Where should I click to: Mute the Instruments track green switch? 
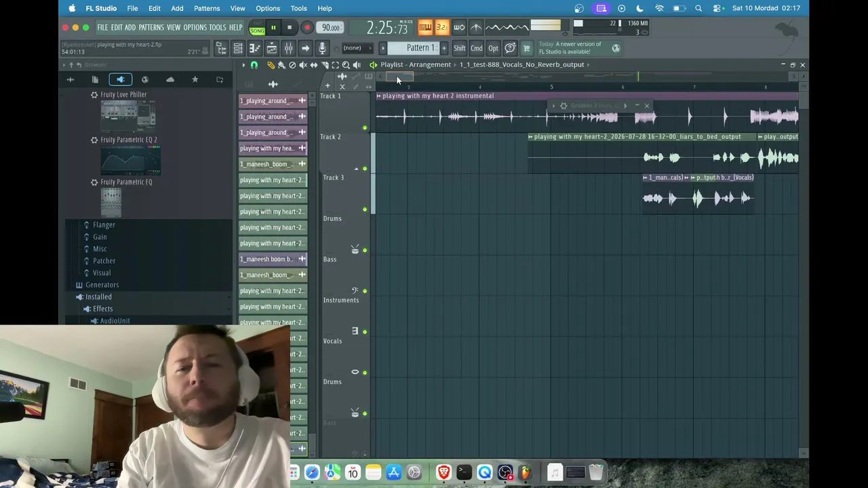click(x=365, y=331)
